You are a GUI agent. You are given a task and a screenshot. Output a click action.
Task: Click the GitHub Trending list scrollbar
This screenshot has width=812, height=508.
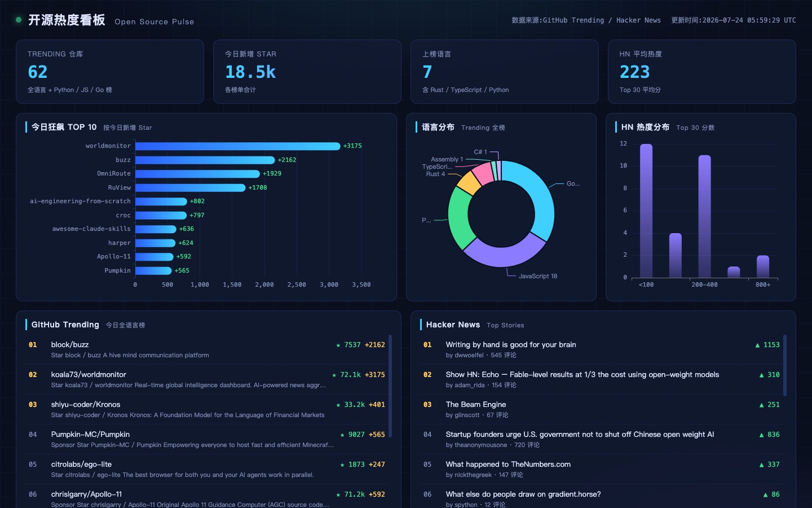tap(390, 386)
